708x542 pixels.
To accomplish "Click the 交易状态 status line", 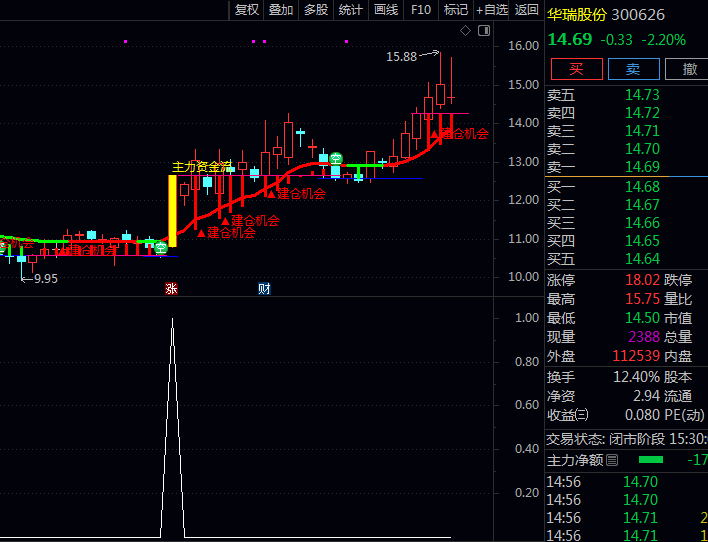I will pos(627,439).
